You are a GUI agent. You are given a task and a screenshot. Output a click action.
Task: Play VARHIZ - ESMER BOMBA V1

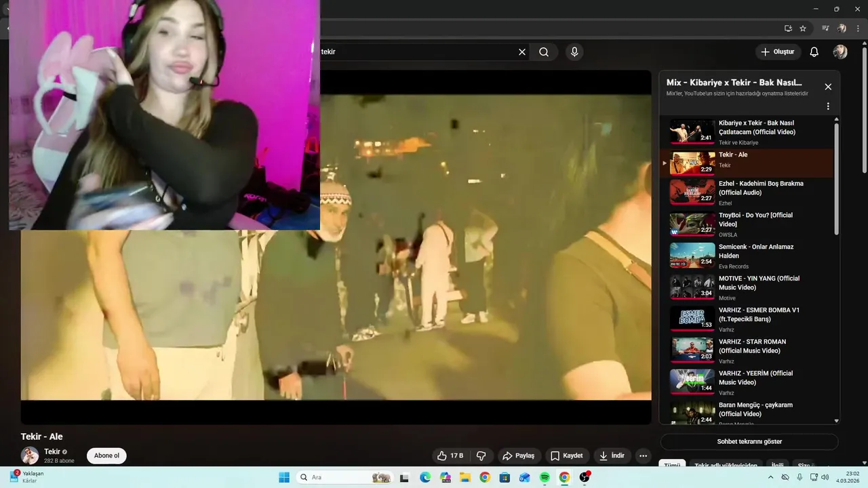[x=746, y=319]
